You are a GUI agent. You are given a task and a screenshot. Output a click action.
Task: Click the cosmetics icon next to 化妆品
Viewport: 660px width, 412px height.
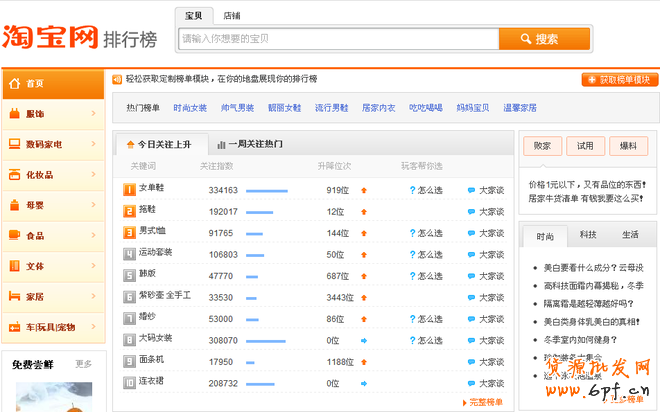point(14,175)
